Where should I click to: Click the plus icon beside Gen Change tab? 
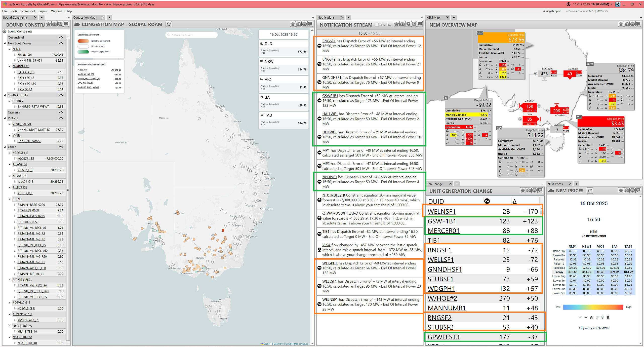[x=457, y=184]
